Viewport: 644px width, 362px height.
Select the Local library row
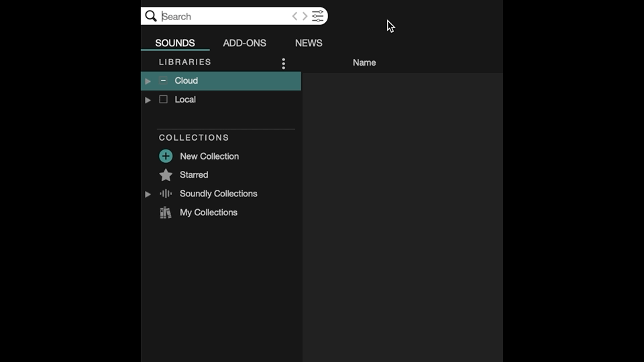pos(221,99)
